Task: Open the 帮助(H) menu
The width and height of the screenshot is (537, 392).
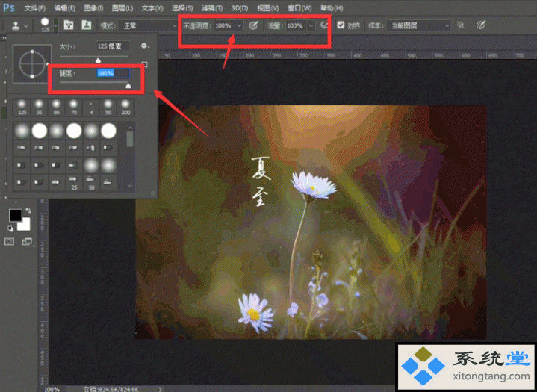Action: pyautogui.click(x=332, y=8)
